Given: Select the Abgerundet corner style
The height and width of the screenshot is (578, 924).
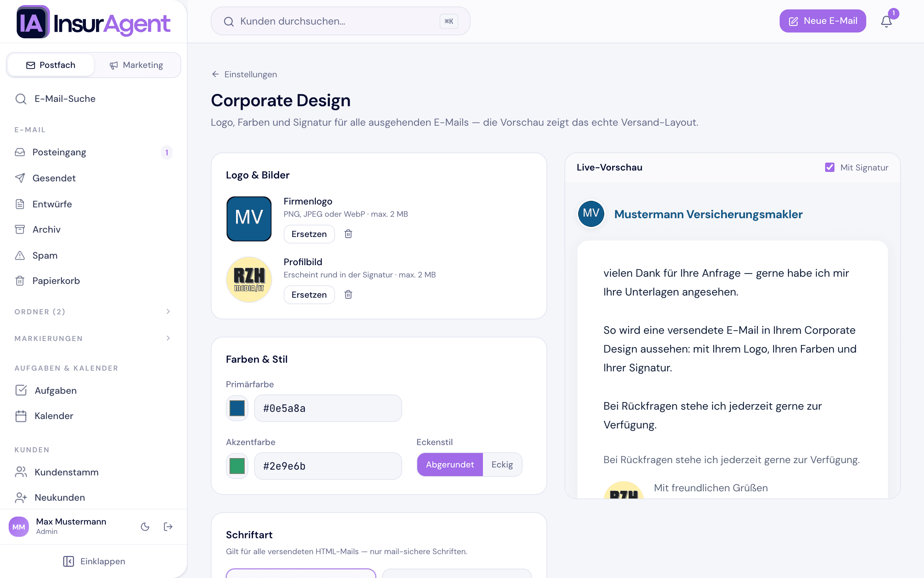Looking at the screenshot, I should pyautogui.click(x=450, y=465).
